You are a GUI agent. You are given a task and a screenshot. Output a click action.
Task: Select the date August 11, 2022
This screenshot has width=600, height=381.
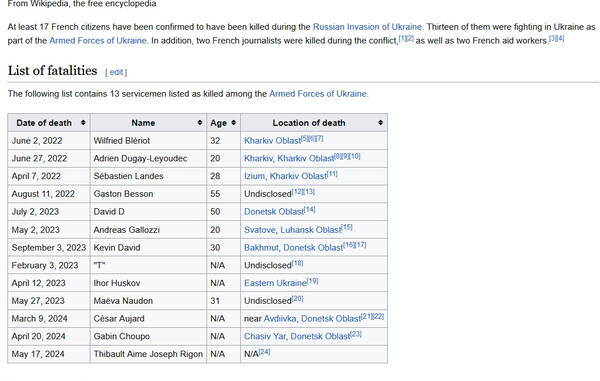43,194
